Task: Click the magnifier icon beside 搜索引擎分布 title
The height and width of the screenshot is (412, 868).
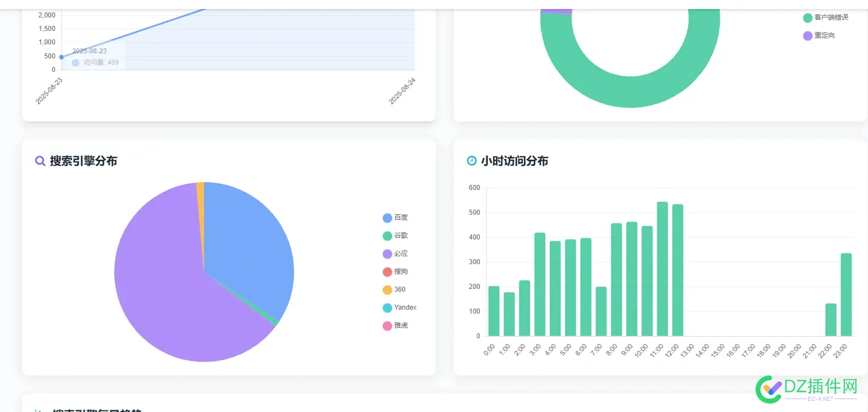Action: [40, 161]
